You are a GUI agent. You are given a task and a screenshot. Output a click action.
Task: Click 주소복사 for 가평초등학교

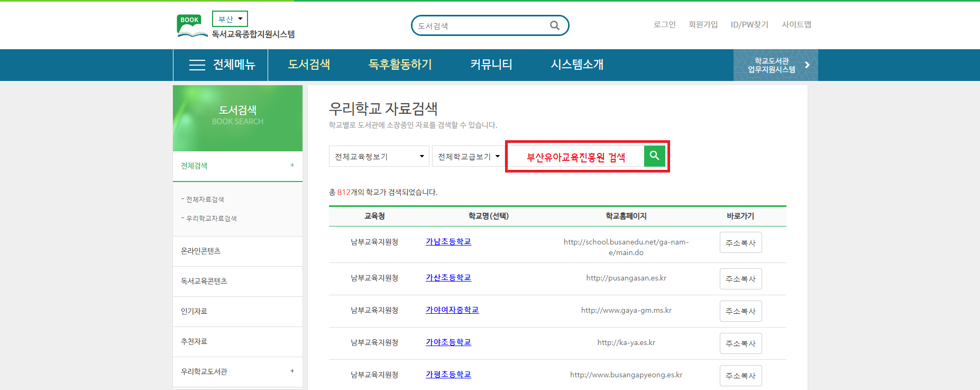tap(740, 376)
